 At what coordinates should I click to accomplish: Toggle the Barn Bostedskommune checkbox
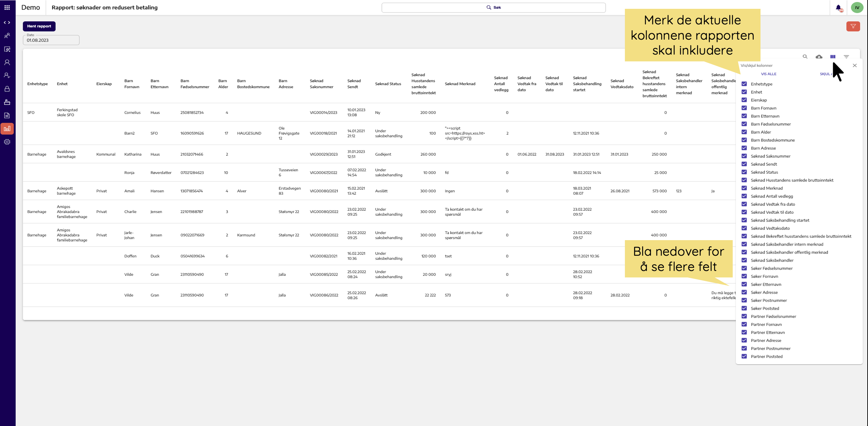(x=744, y=140)
